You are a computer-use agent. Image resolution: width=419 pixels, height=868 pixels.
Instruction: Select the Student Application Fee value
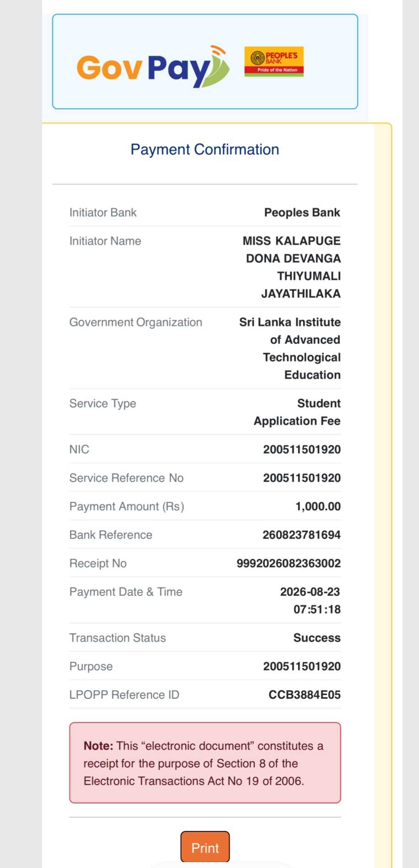297,412
